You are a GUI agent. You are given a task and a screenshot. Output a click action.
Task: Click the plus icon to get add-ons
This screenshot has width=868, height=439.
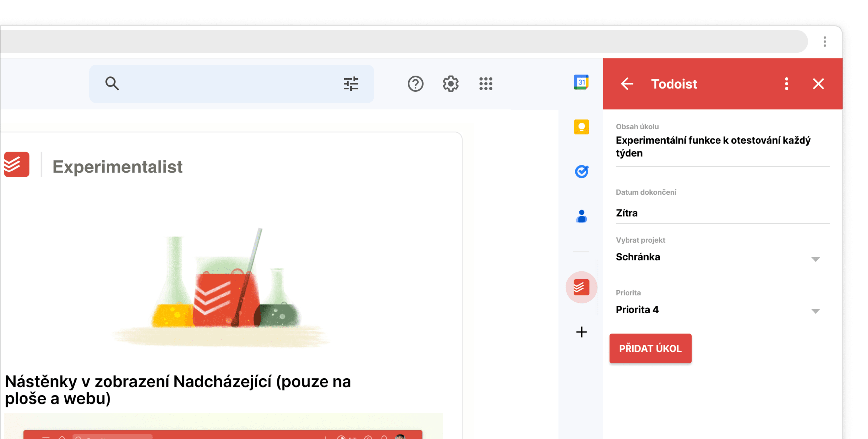click(581, 332)
